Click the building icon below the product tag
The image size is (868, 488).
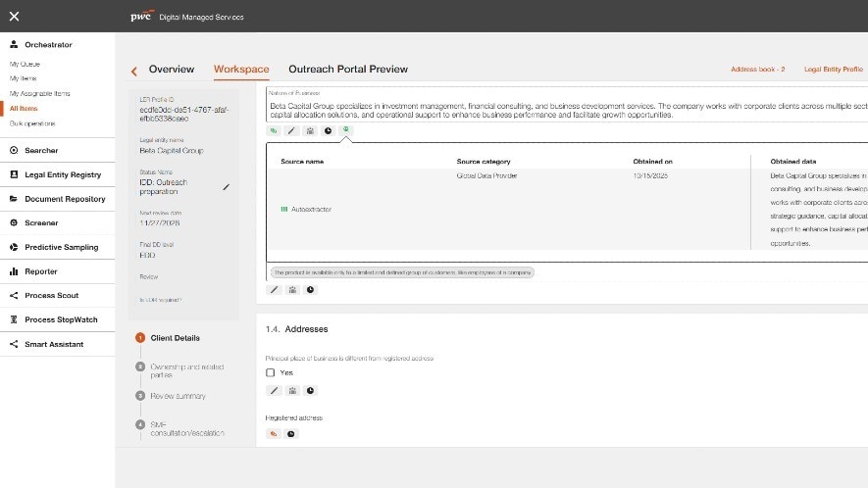292,290
